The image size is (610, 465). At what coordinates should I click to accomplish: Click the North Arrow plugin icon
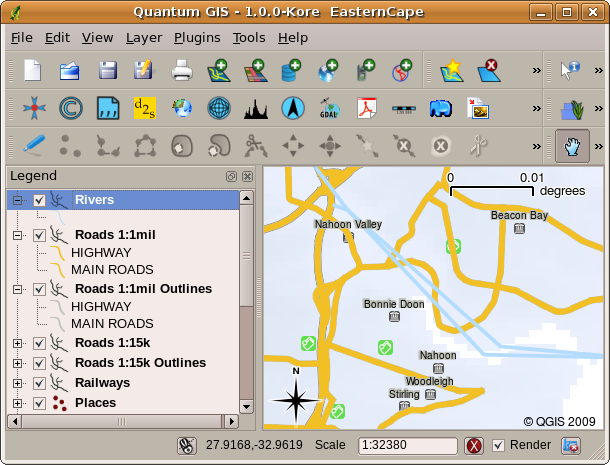[x=292, y=108]
